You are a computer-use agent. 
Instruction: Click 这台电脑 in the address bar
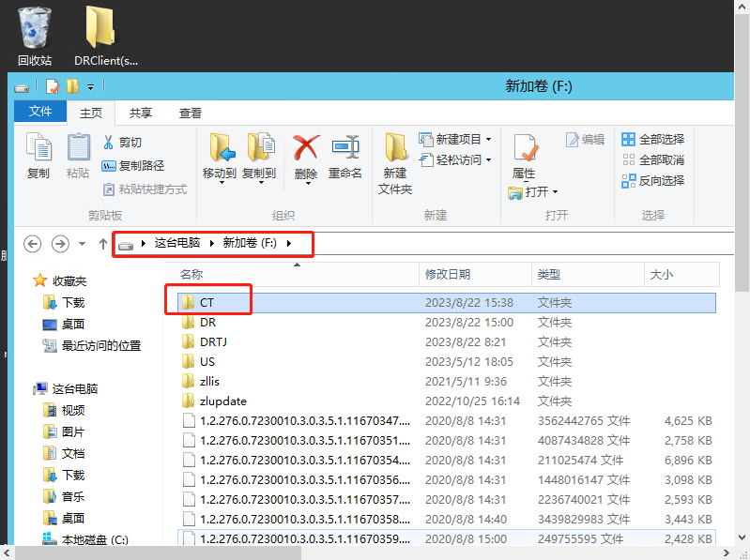pyautogui.click(x=177, y=243)
